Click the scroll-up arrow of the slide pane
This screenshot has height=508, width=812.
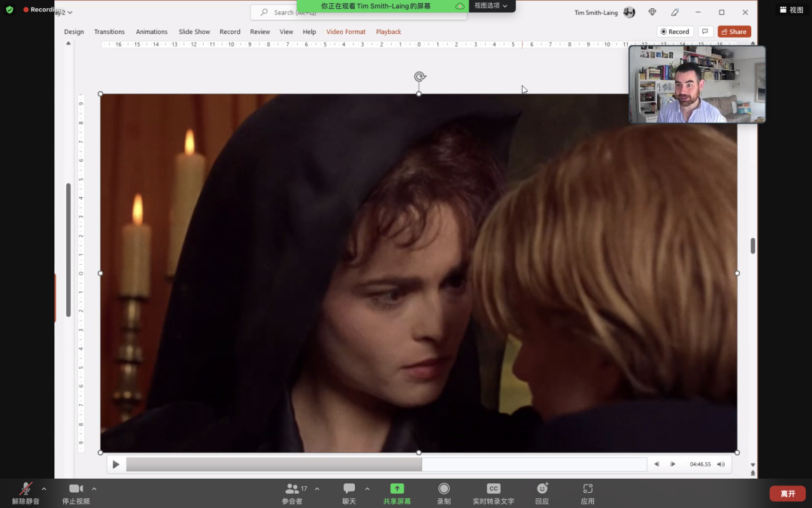coord(68,44)
